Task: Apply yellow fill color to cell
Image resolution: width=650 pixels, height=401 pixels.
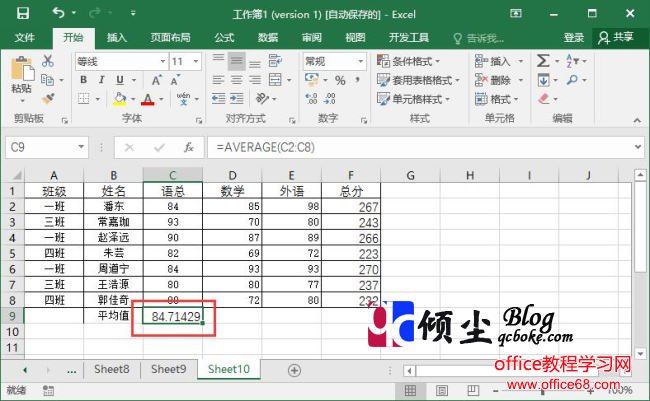Action: pos(120,99)
